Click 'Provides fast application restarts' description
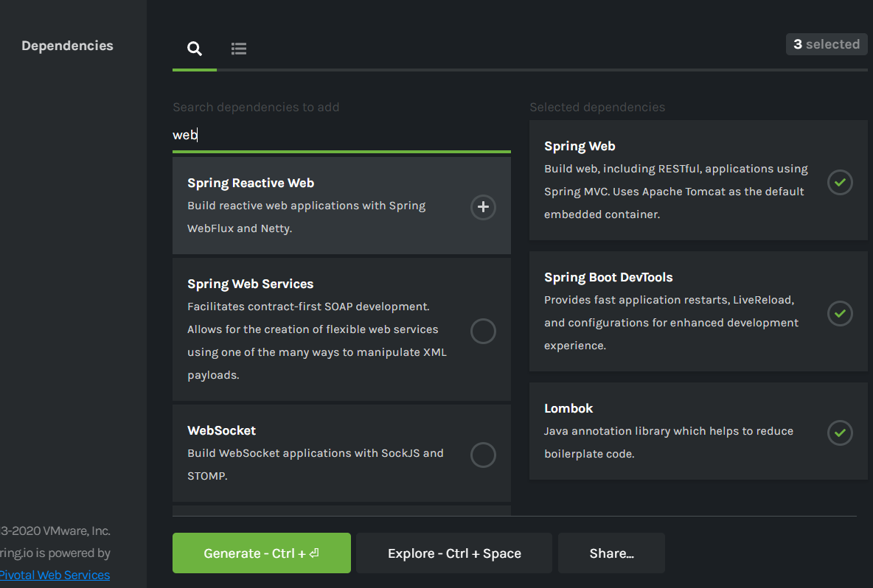 tap(671, 323)
